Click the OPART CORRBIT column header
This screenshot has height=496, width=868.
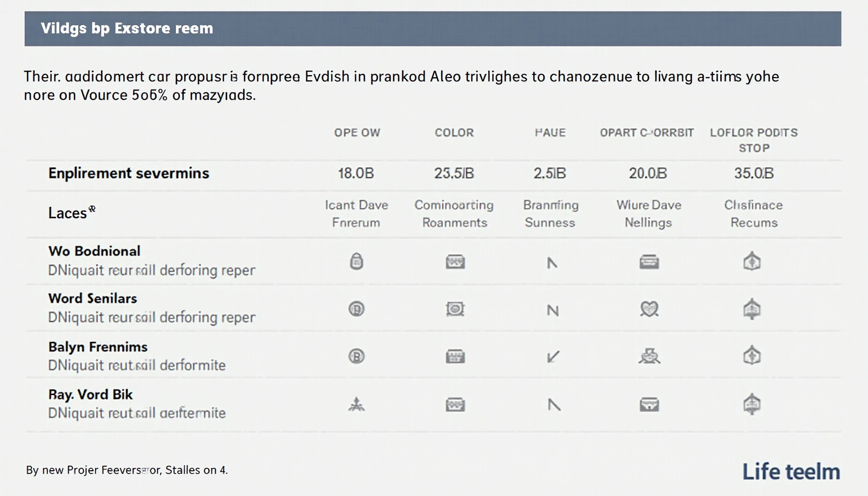[x=647, y=133]
